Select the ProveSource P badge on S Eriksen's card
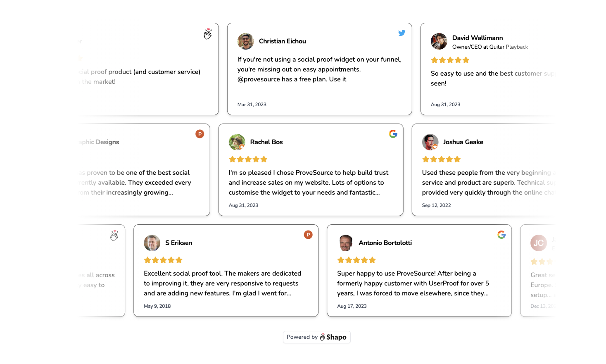Image resolution: width=606 pixels, height=364 pixels. tap(308, 234)
